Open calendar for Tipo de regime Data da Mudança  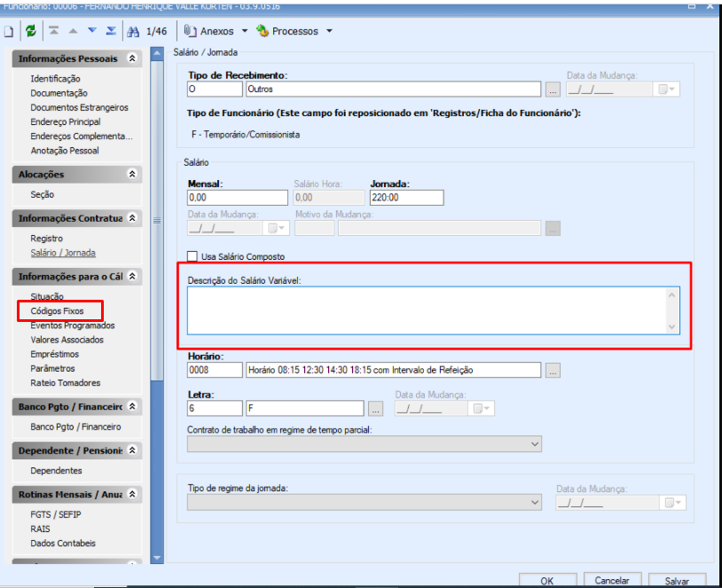pos(672,502)
